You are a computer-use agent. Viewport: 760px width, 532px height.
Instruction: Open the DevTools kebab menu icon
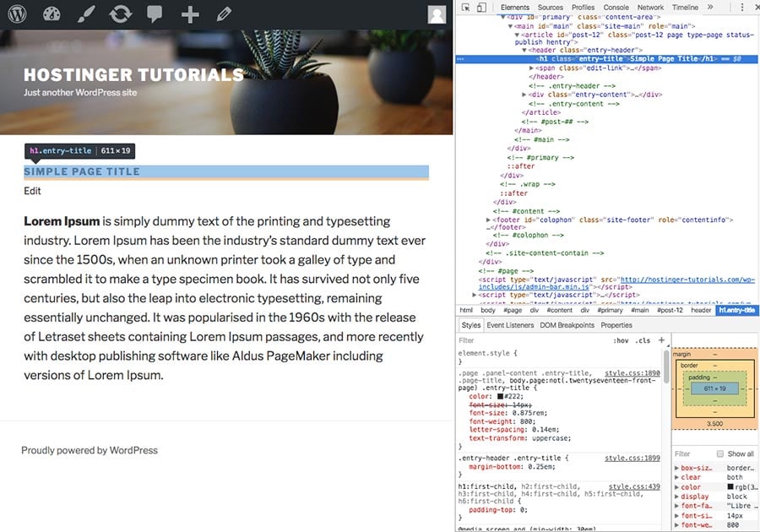[x=743, y=7]
